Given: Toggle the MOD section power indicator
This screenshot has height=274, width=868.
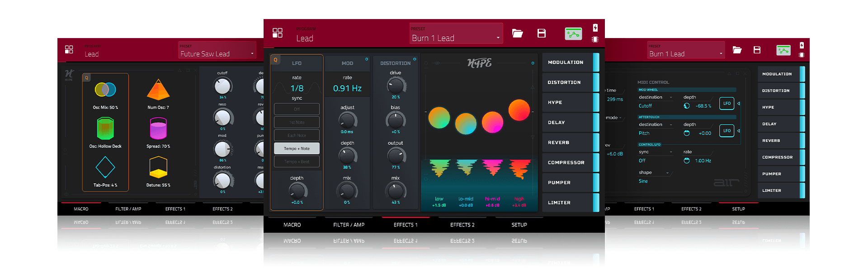Looking at the screenshot, I should [x=367, y=59].
